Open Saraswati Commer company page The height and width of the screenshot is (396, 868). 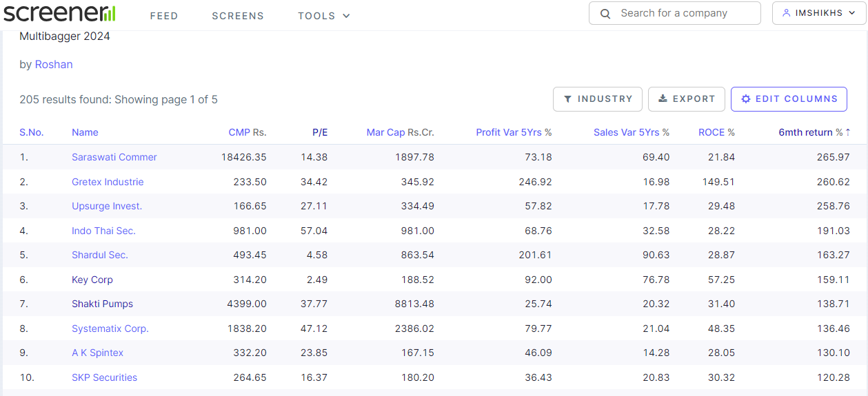tap(114, 157)
